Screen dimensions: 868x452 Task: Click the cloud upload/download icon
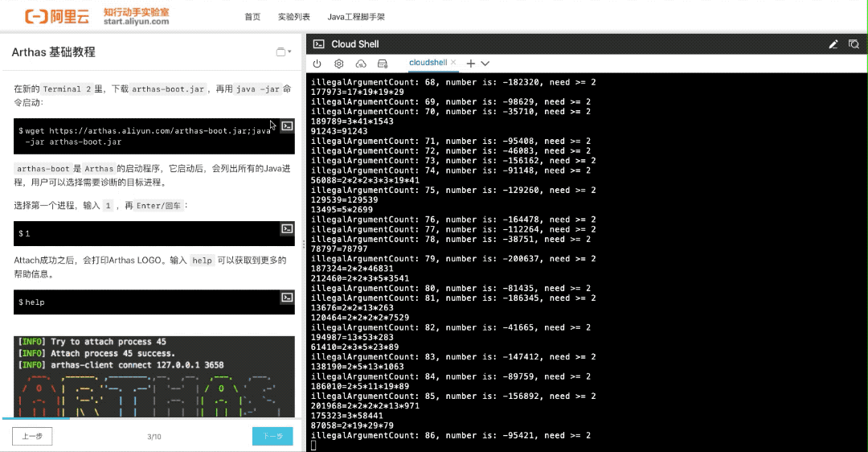[x=361, y=64]
